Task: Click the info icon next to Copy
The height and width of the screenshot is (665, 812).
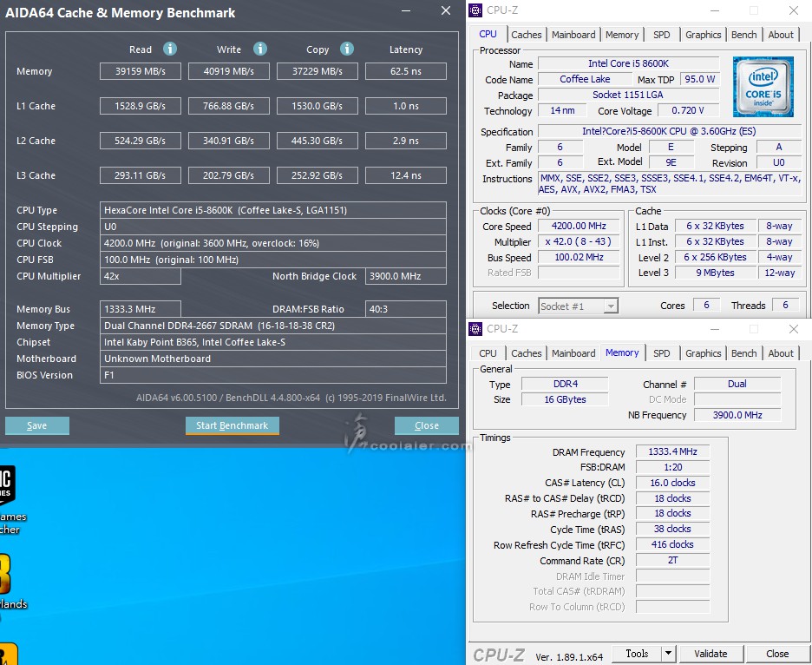Action: (x=347, y=49)
